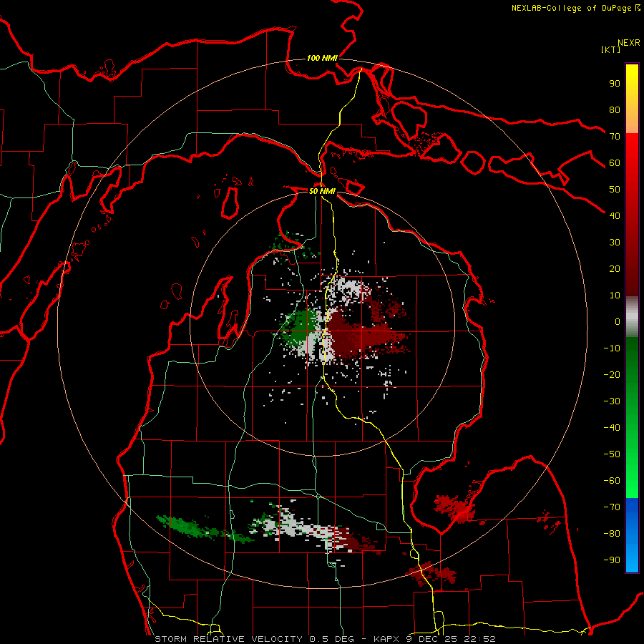Click the yellow top segment of the color bar
This screenshot has width=644, height=644.
(x=632, y=99)
